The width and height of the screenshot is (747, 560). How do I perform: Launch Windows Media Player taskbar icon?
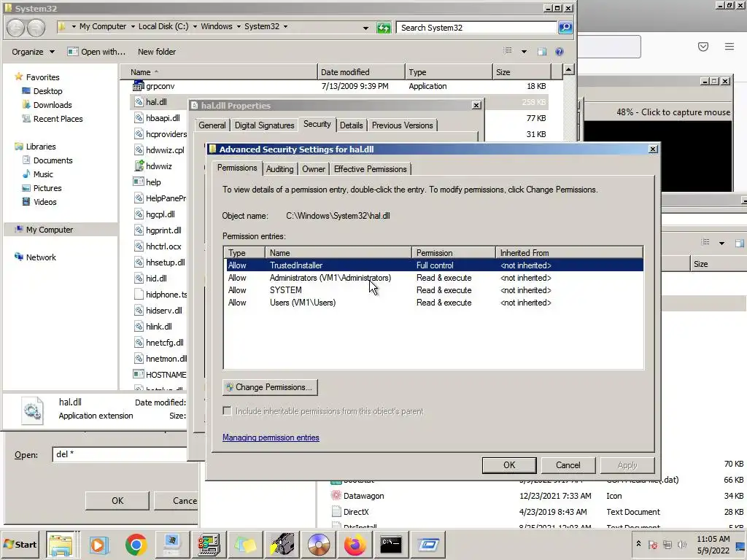coord(99,544)
